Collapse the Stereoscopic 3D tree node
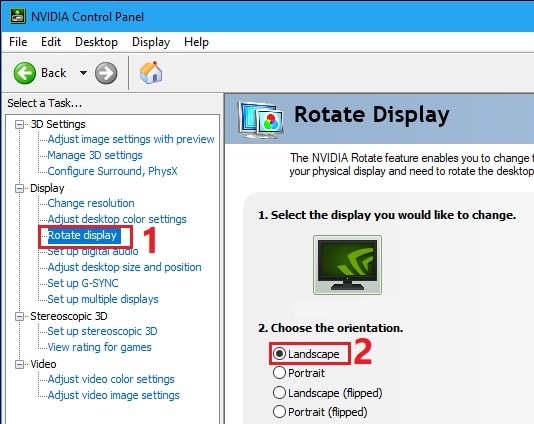The height and width of the screenshot is (424, 534). tap(19, 316)
